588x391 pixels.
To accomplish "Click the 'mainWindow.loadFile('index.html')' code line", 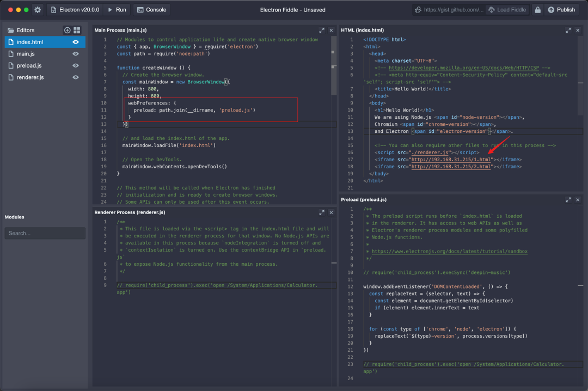I will (169, 145).
